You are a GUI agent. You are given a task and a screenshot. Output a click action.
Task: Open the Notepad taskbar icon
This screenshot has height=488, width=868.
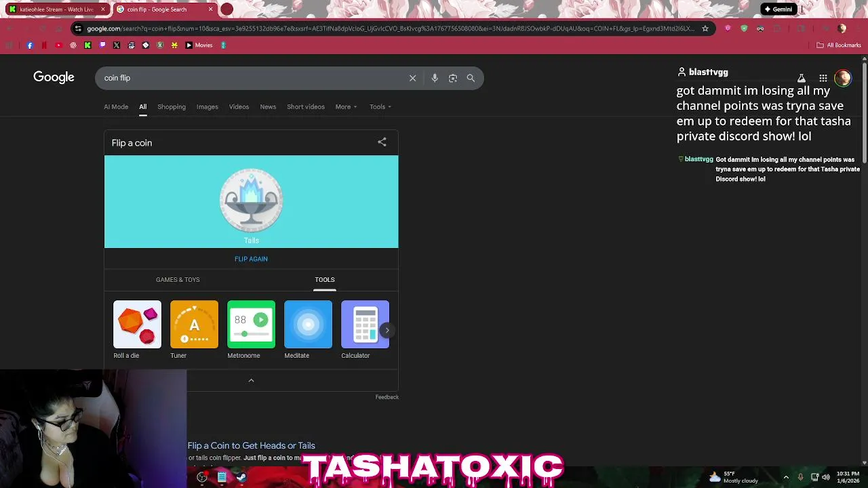coord(222,477)
